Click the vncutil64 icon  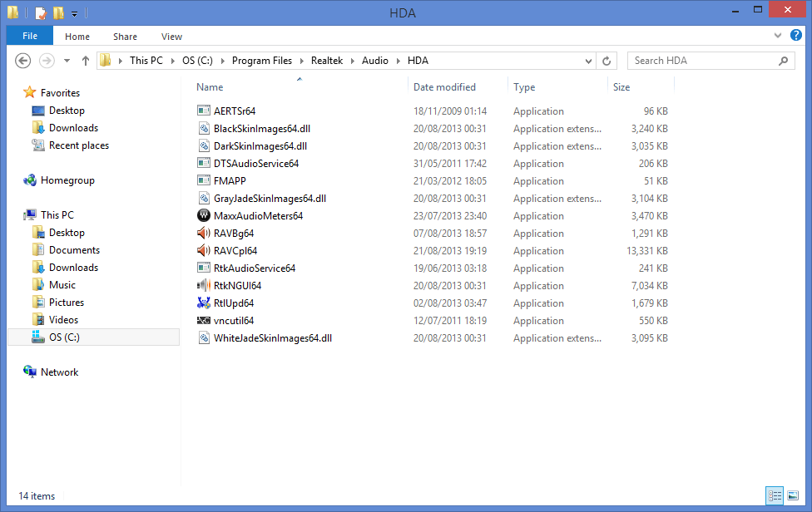point(204,320)
